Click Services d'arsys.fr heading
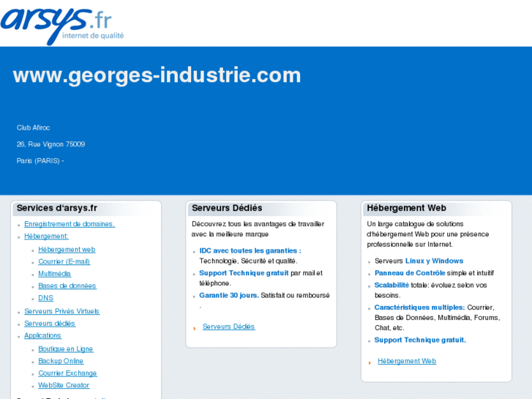This screenshot has height=399, width=532. [x=57, y=208]
